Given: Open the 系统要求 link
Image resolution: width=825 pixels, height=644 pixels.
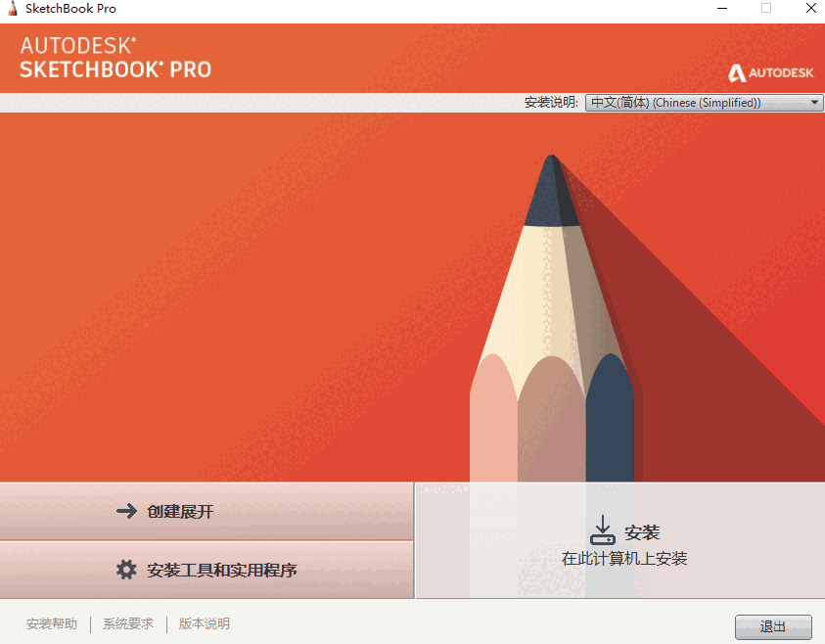Looking at the screenshot, I should click(128, 624).
